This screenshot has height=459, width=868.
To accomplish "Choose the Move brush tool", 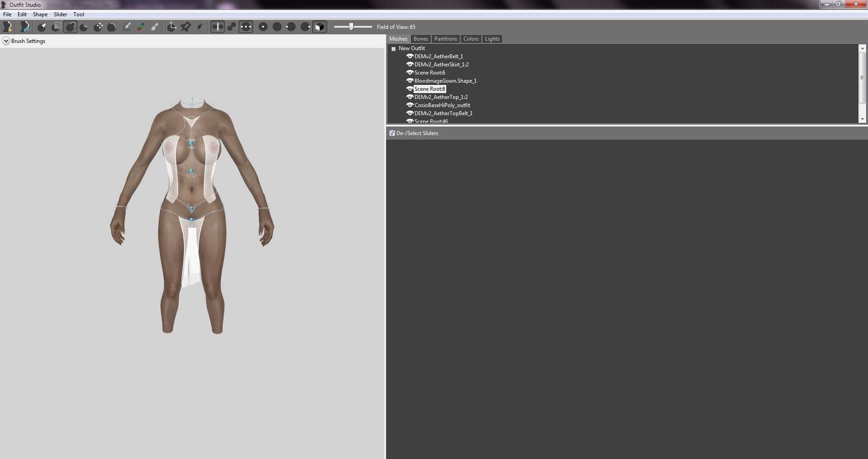I will click(x=98, y=27).
